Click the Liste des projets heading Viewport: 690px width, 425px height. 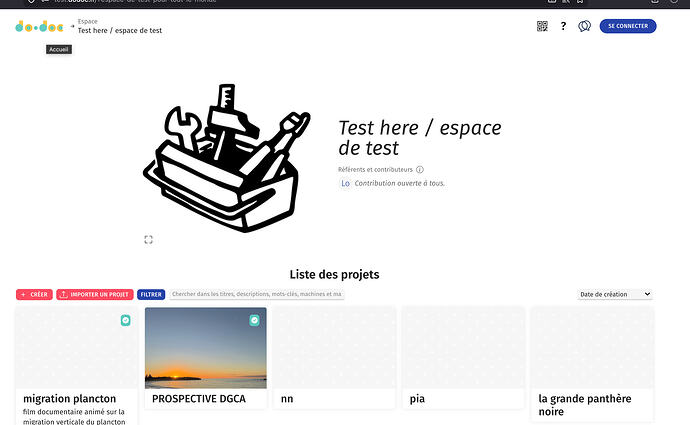click(x=334, y=275)
